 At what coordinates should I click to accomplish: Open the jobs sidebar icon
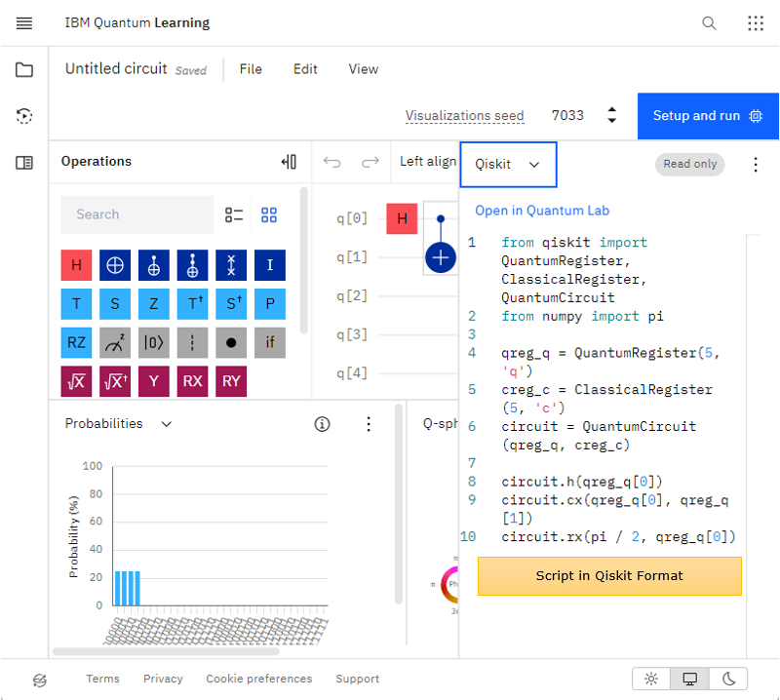[x=23, y=116]
